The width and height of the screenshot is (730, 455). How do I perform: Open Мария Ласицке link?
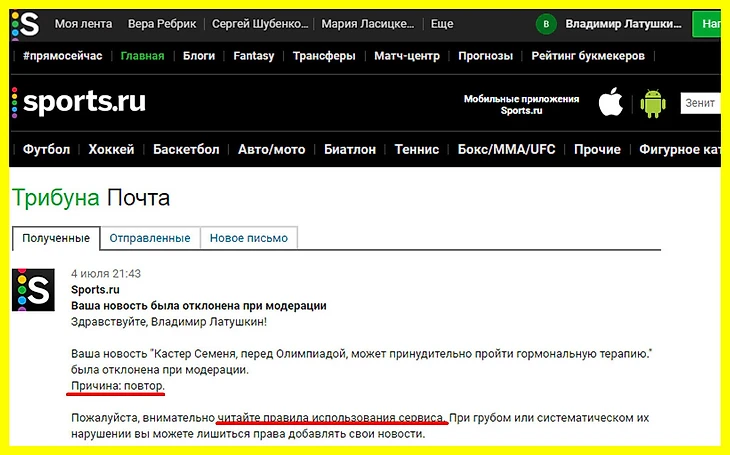367,24
